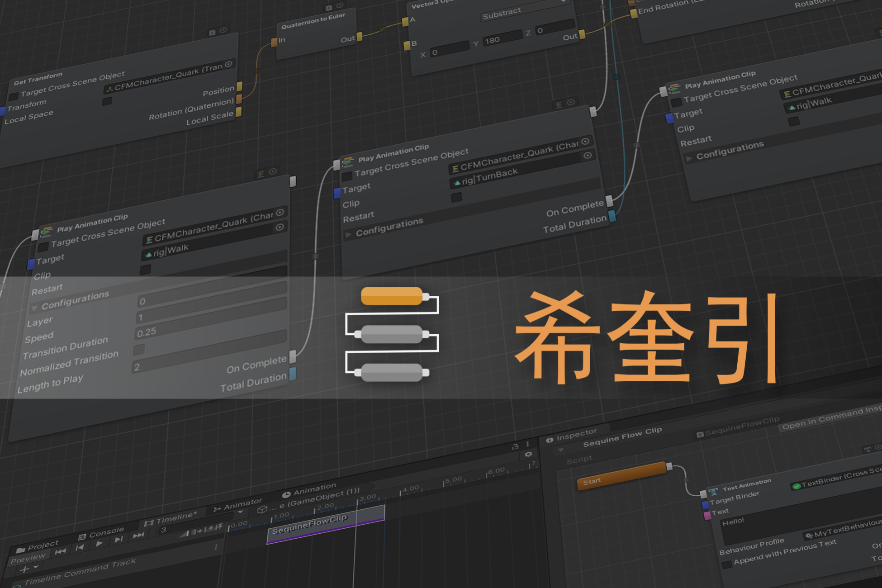Screen dimensions: 882x588
Task: Enable Normalized Transition checkbox
Action: [x=139, y=350]
